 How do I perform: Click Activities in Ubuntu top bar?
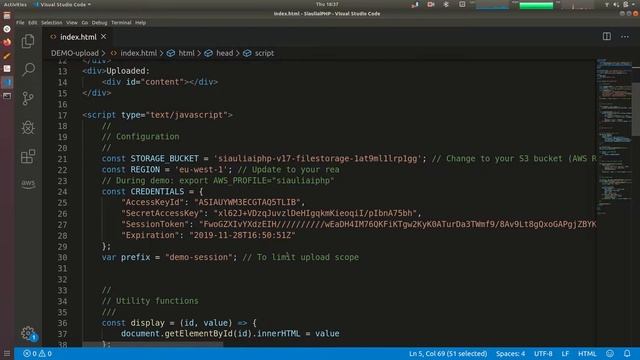click(15, 4)
